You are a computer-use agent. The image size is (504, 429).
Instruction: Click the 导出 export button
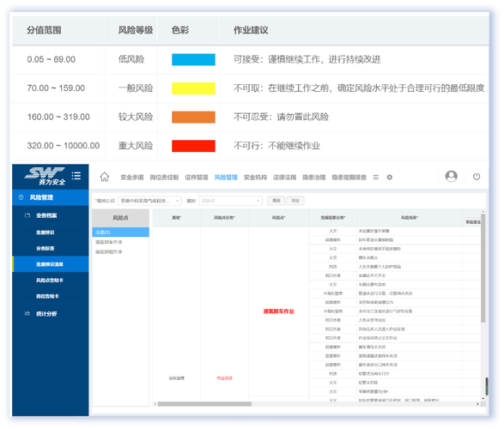[295, 201]
